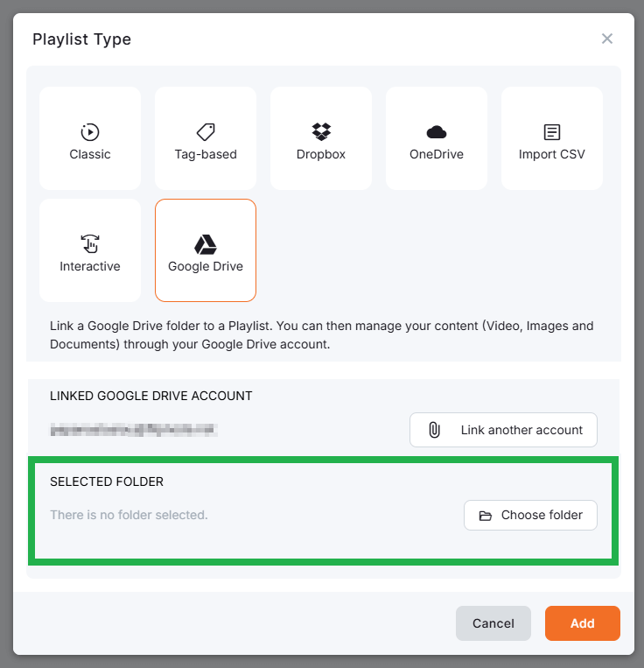This screenshot has width=644, height=668.
Task: Click the Tag-based tag icon
Action: click(x=206, y=132)
